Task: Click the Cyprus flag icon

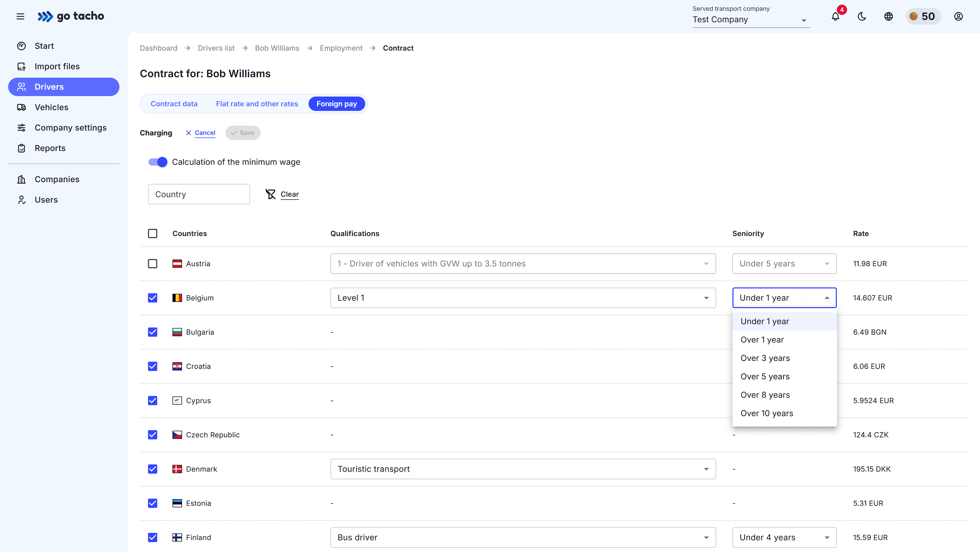Action: (x=177, y=401)
